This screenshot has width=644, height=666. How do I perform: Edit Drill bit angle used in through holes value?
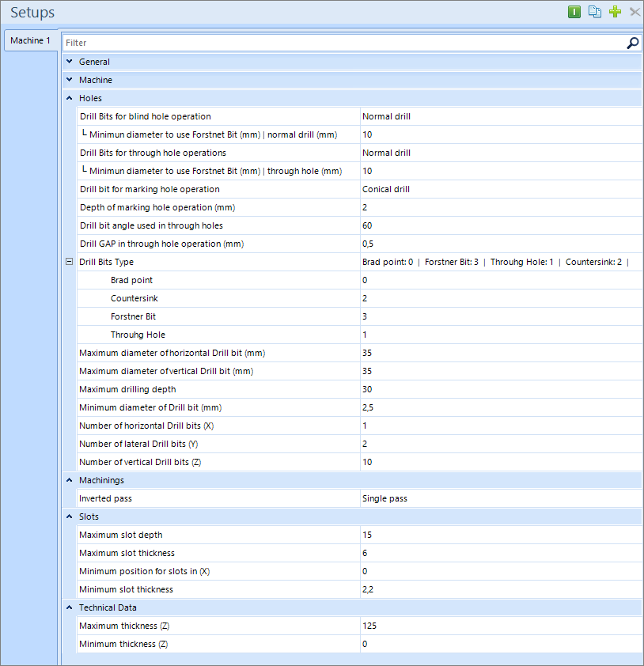[x=502, y=225]
